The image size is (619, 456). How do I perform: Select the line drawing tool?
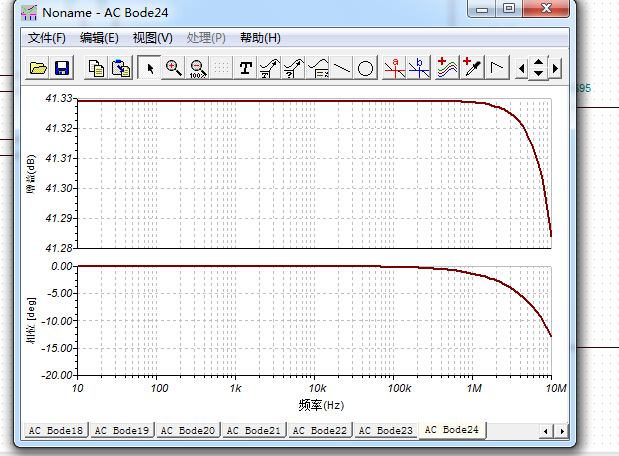(x=341, y=68)
